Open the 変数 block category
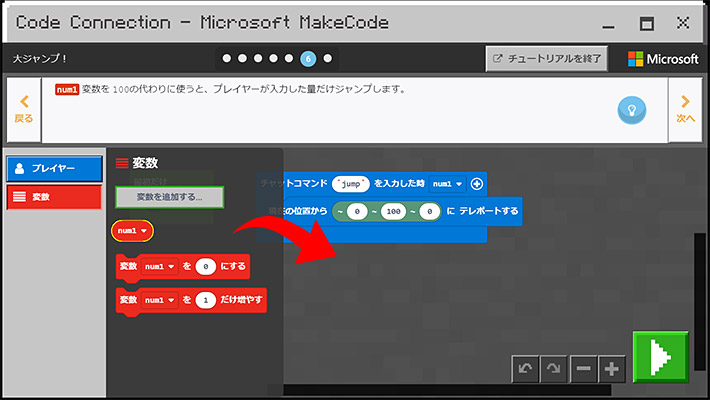The width and height of the screenshot is (710, 400). pyautogui.click(x=55, y=197)
